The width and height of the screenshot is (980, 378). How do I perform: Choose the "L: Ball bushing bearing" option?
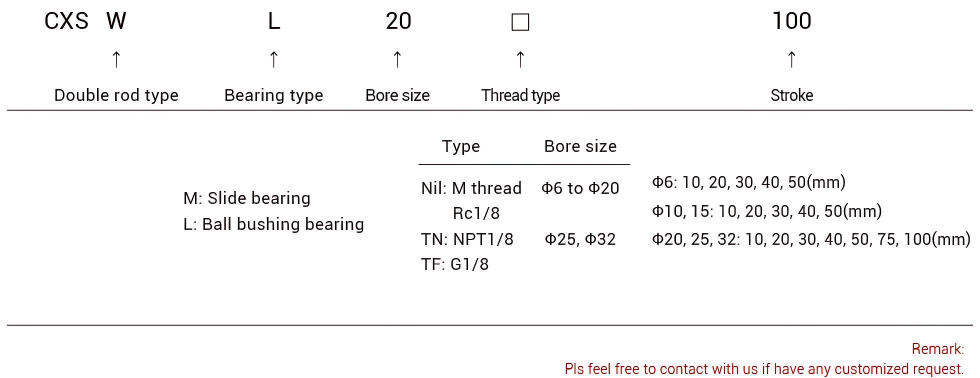point(273,224)
